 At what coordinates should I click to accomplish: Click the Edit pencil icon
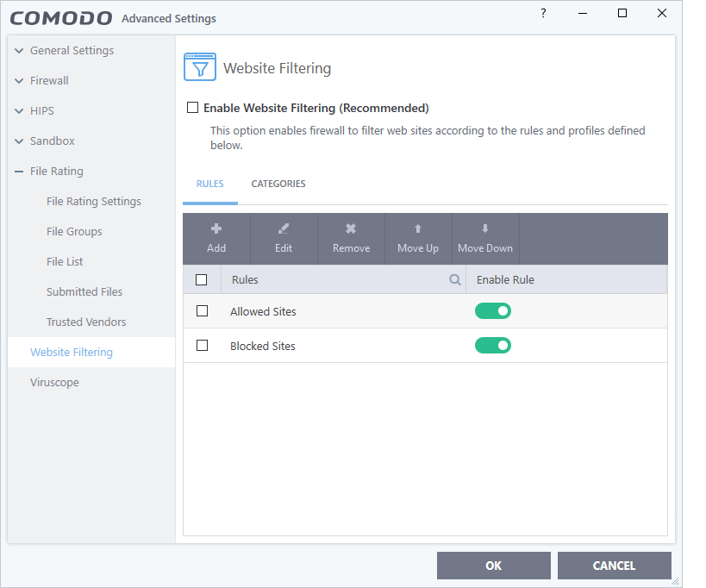(284, 229)
